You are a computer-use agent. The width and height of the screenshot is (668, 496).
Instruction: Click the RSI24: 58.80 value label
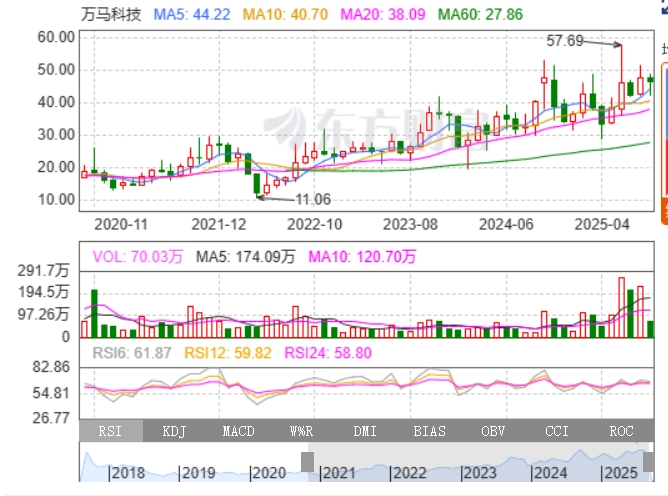(x=328, y=353)
